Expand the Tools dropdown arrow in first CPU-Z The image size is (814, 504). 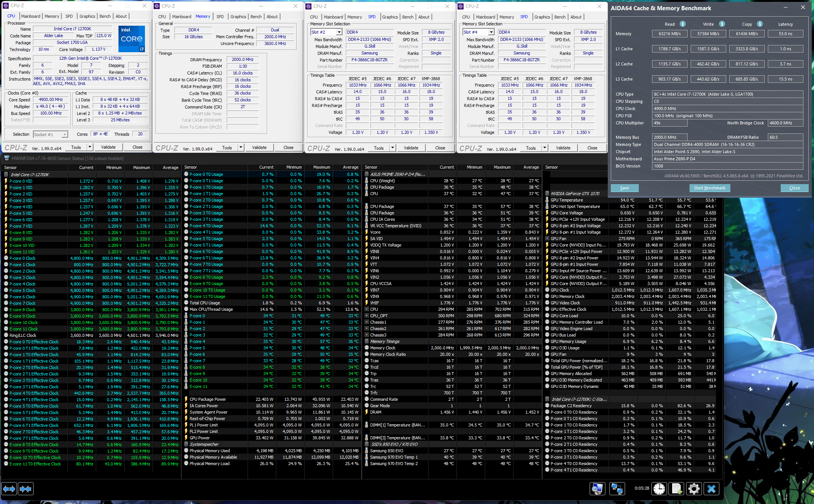click(90, 147)
